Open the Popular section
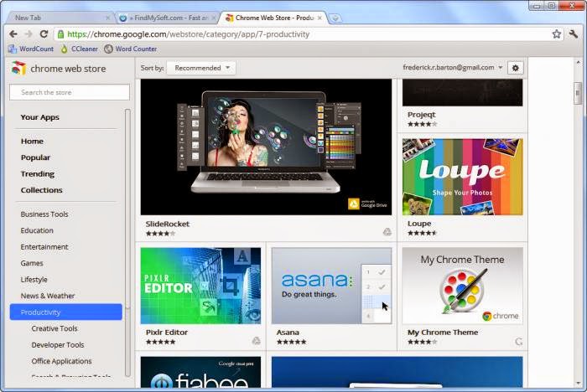587x392 pixels. pyautogui.click(x=35, y=157)
